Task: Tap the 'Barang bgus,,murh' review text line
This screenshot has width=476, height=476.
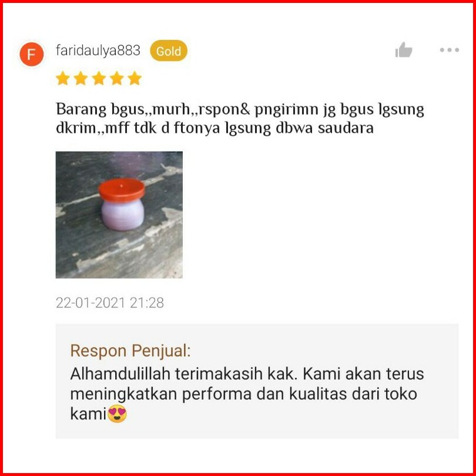Action: tap(240, 109)
